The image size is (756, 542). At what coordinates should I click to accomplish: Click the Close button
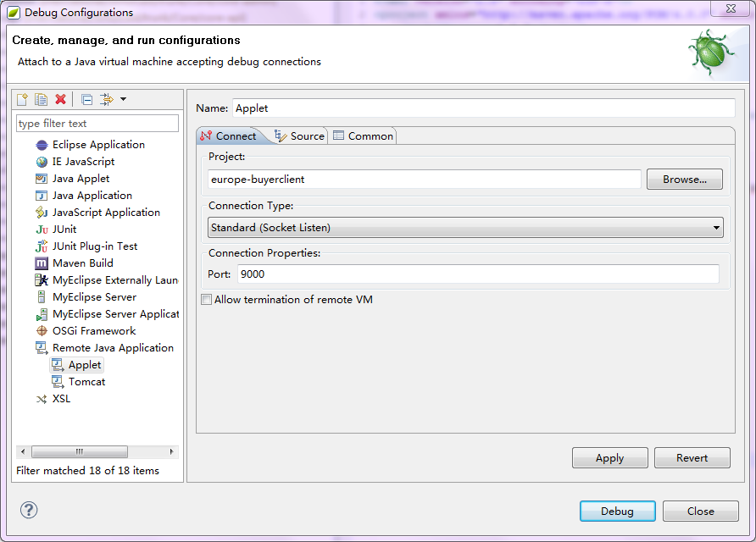[701, 512]
